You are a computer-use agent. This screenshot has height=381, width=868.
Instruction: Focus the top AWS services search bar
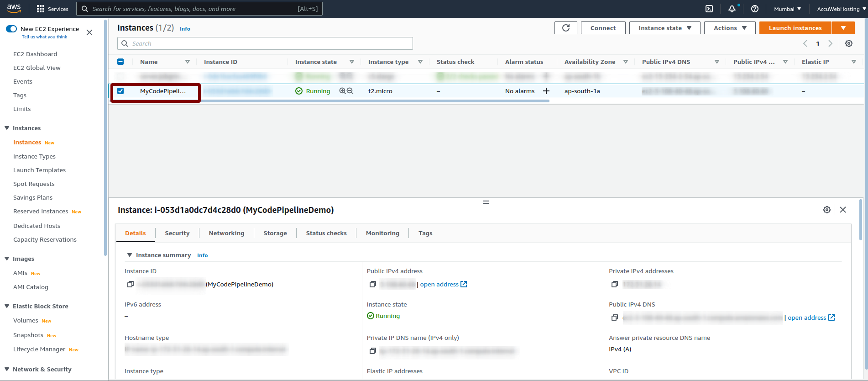199,9
